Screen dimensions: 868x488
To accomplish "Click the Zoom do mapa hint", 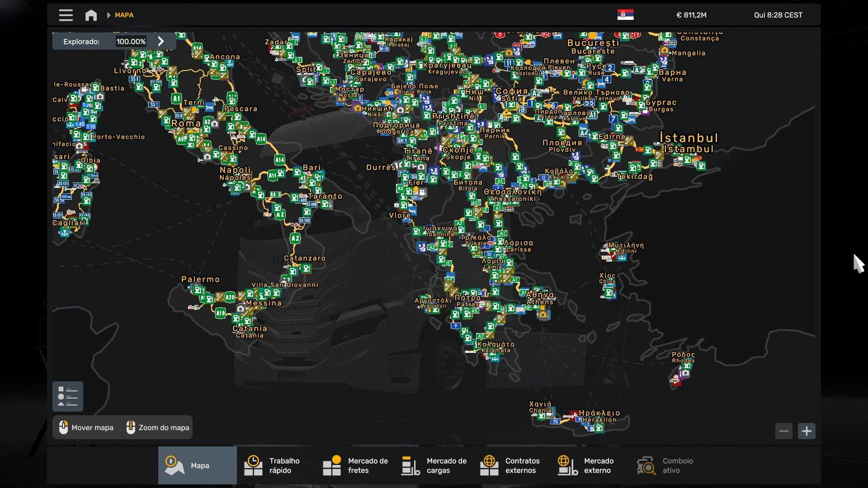I will 158,427.
